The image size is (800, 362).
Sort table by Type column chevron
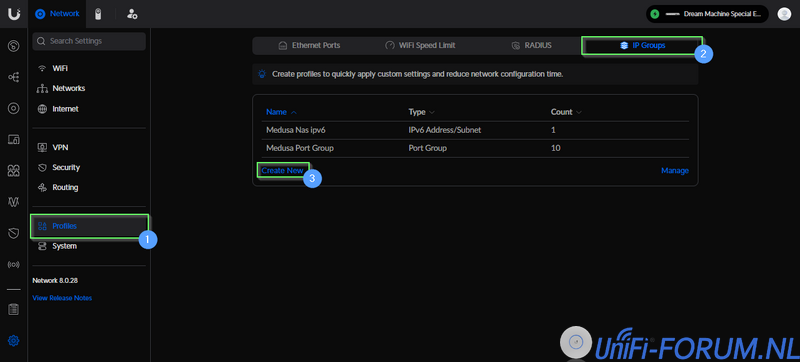click(x=432, y=112)
